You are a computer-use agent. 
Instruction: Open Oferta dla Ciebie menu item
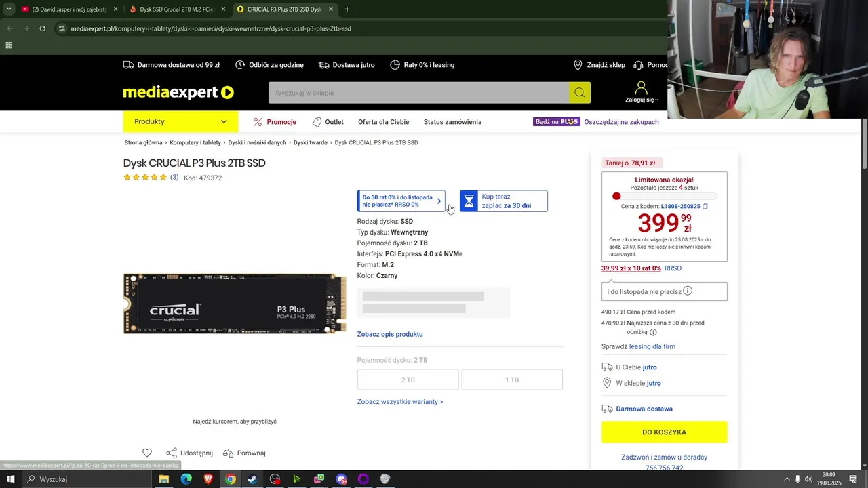pos(384,122)
